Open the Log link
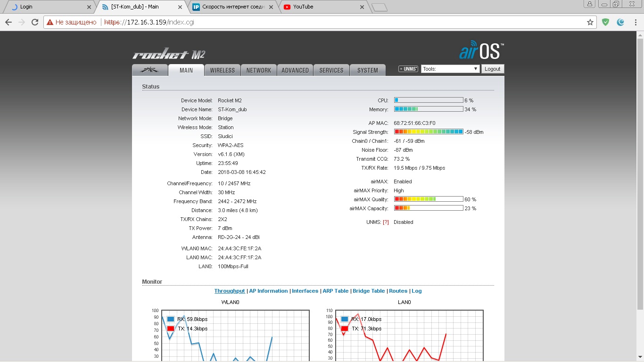This screenshot has width=644, height=362. 417,291
